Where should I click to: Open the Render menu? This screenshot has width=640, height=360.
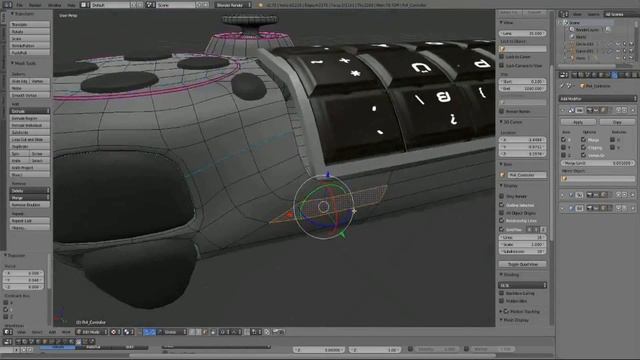35,5
